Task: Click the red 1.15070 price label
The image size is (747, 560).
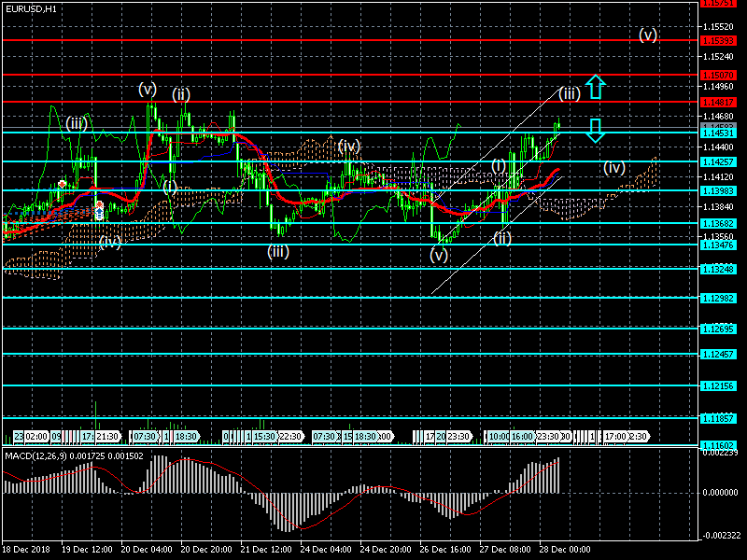Action: (718, 74)
